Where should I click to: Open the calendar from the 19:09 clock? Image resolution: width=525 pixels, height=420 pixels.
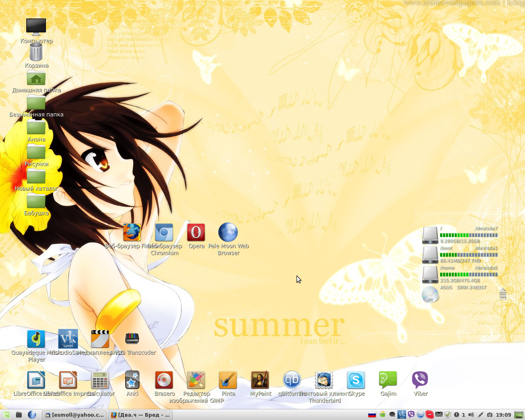click(503, 415)
